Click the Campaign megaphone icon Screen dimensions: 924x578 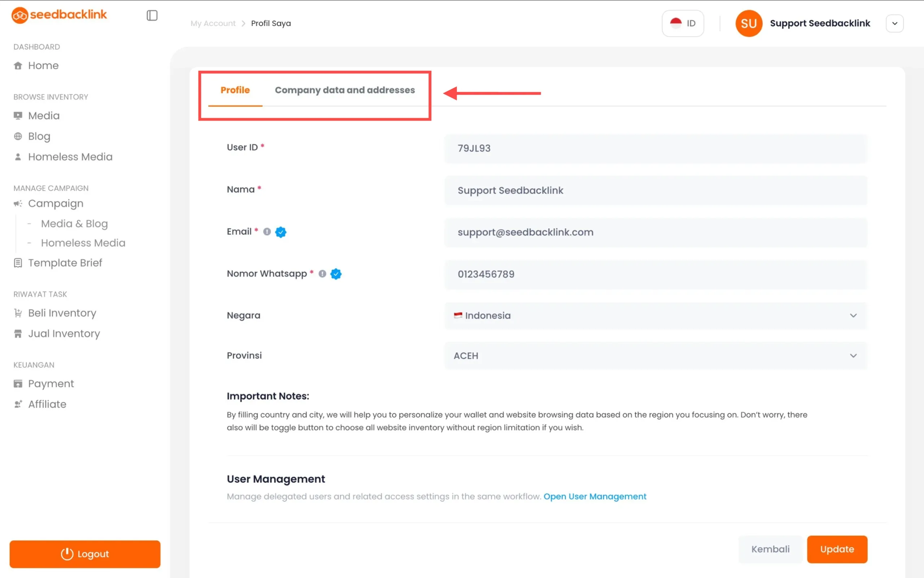coord(18,203)
